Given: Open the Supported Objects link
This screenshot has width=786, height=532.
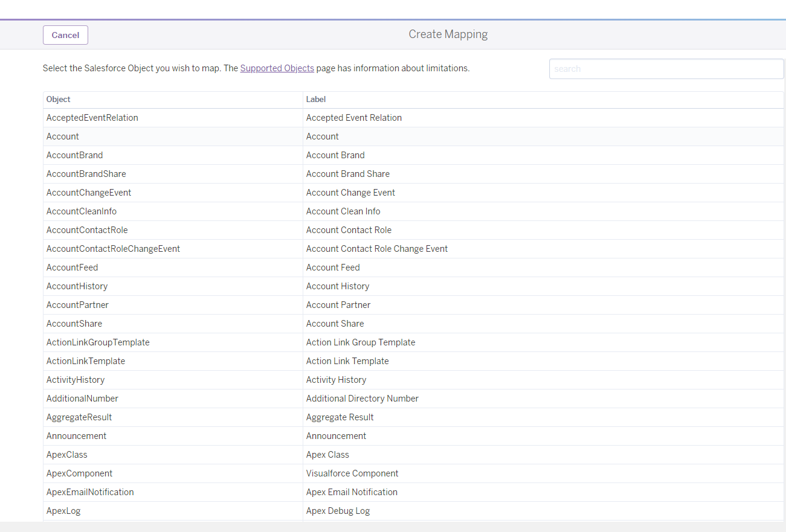Looking at the screenshot, I should 277,68.
